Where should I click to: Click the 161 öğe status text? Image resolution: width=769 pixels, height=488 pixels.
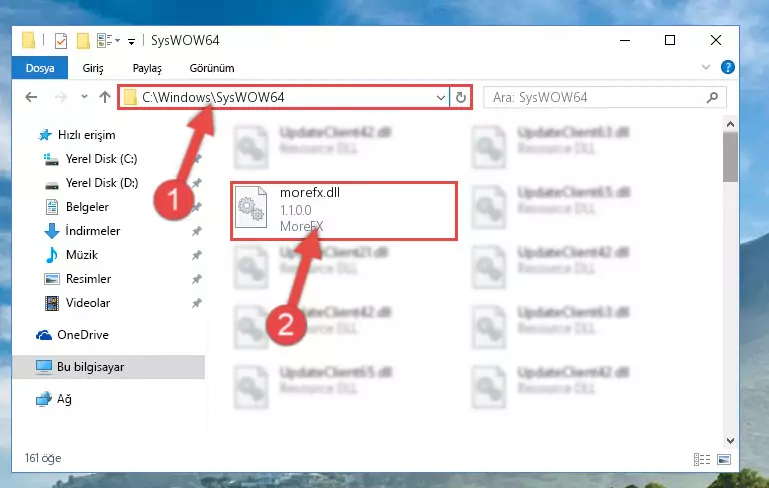pos(43,458)
